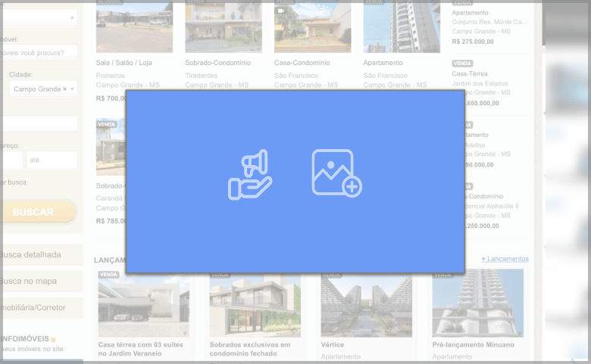Click the Casa-Condomínio title text
The width and height of the screenshot is (591, 364).
pos(302,63)
